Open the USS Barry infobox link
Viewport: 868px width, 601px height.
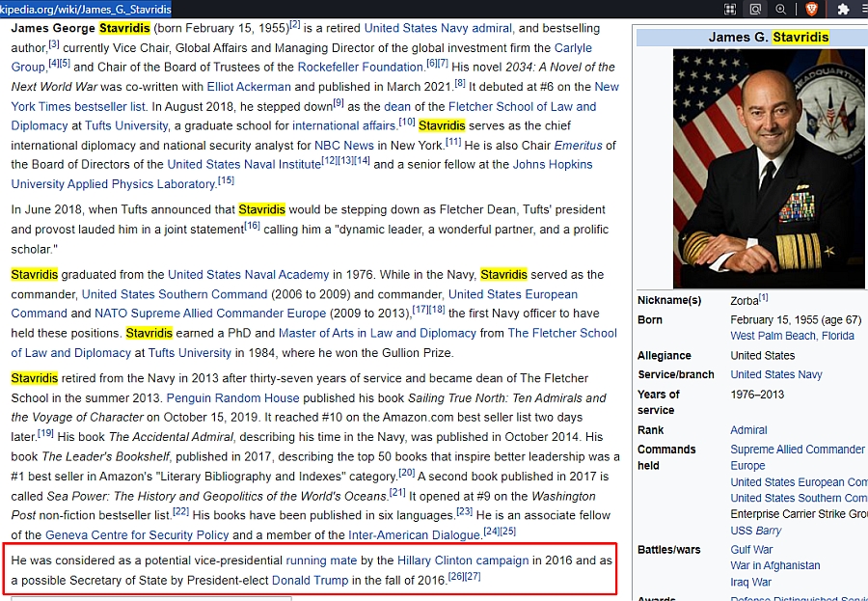pos(755,531)
